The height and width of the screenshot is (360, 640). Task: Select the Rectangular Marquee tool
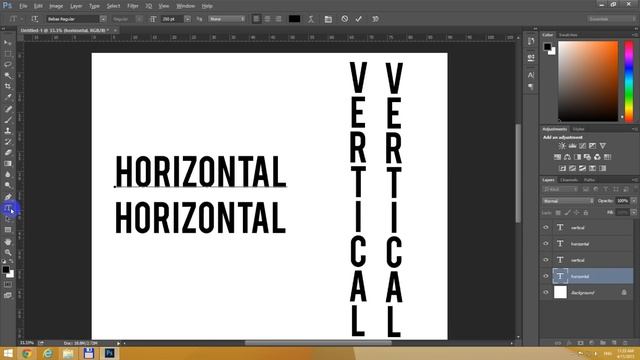coord(8,53)
